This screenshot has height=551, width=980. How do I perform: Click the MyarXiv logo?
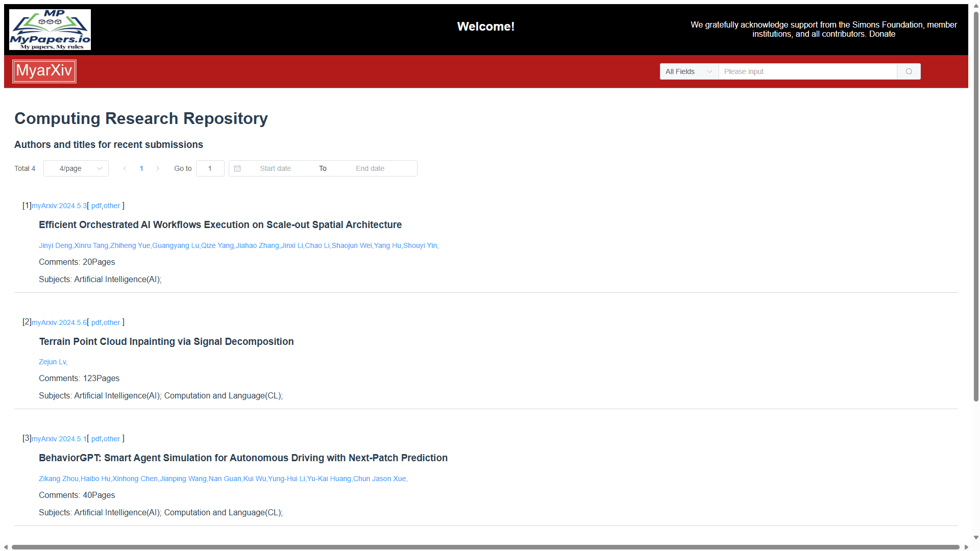[44, 71]
